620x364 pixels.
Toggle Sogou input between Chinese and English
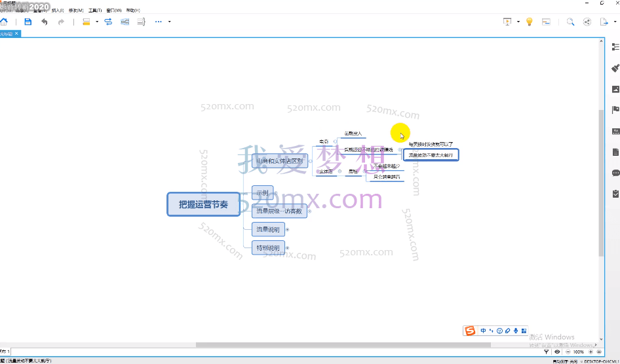483,331
